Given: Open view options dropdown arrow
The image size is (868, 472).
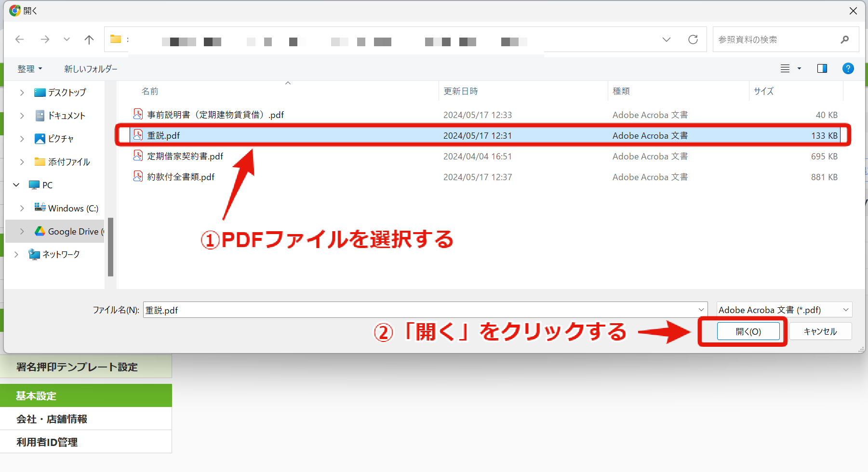Looking at the screenshot, I should pos(799,68).
